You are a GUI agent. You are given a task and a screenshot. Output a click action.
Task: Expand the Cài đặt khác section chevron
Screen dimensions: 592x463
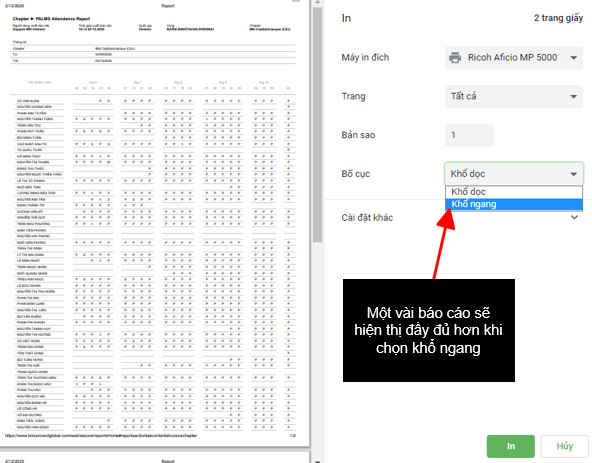(x=574, y=218)
